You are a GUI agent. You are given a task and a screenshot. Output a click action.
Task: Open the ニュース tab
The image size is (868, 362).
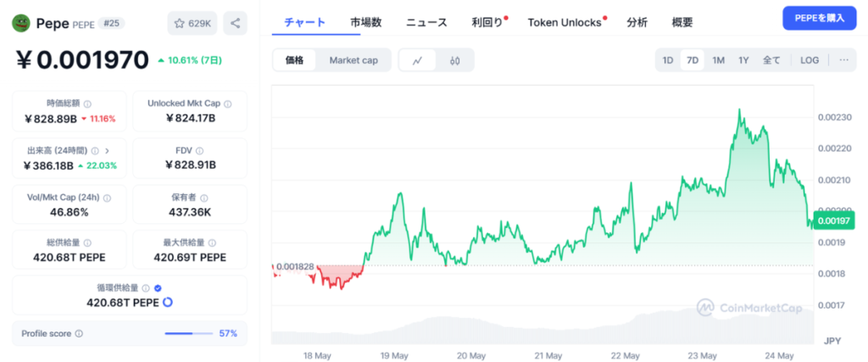coord(426,23)
